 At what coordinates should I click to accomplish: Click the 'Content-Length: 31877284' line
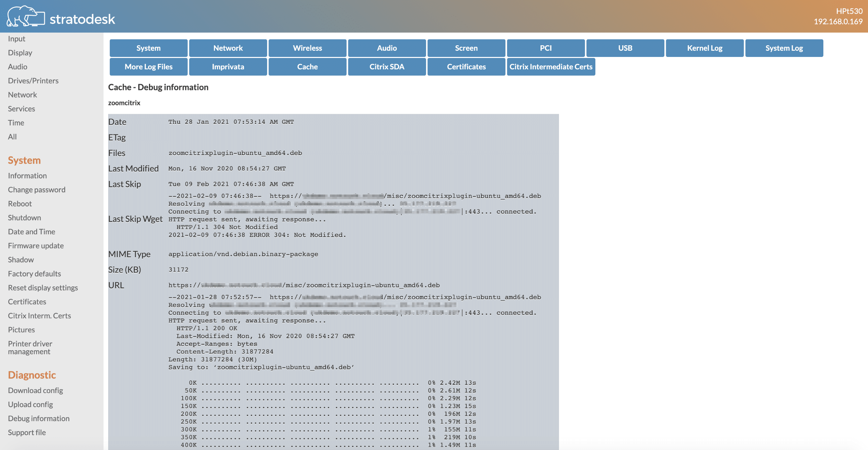click(x=225, y=352)
